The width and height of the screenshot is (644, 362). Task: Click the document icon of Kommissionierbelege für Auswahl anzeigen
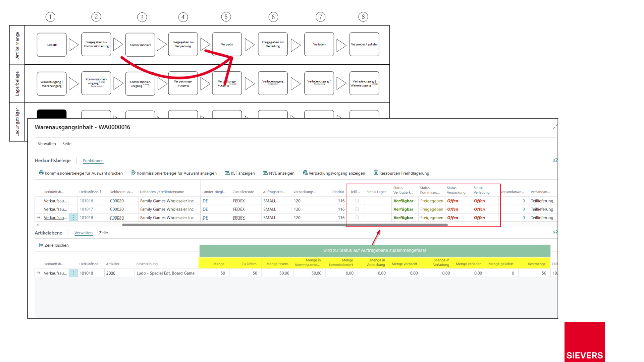133,173
